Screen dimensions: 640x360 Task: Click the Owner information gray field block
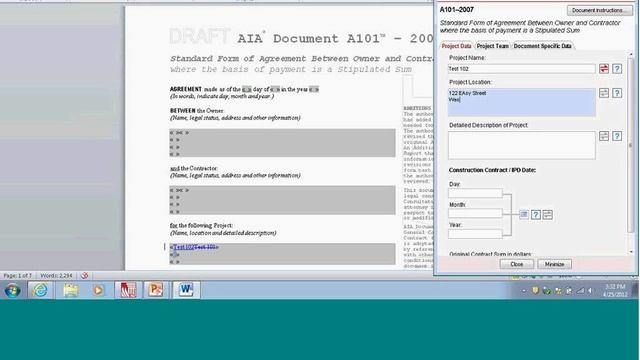point(282,143)
